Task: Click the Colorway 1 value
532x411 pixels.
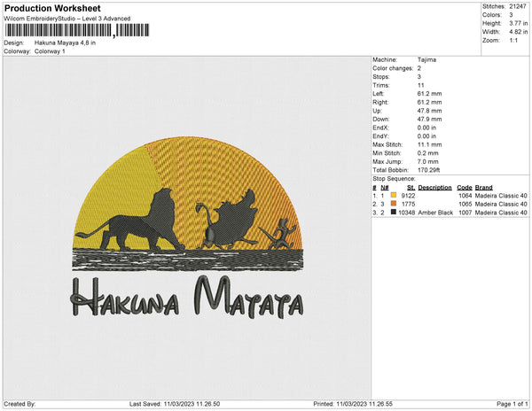Action: (x=50, y=51)
